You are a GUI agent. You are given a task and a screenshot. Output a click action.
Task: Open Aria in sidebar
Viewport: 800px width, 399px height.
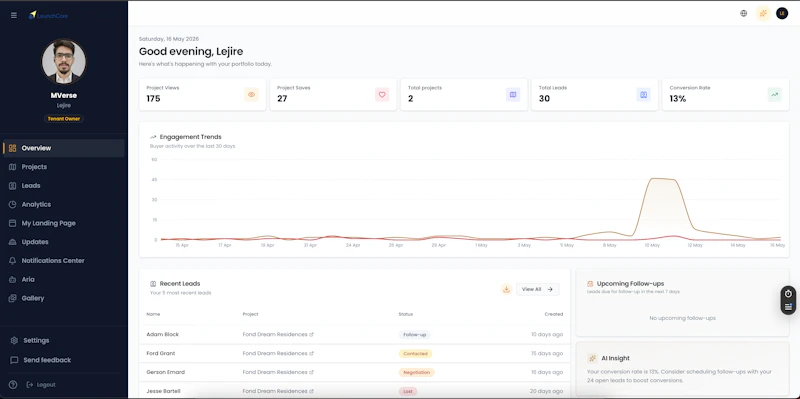tap(64, 279)
